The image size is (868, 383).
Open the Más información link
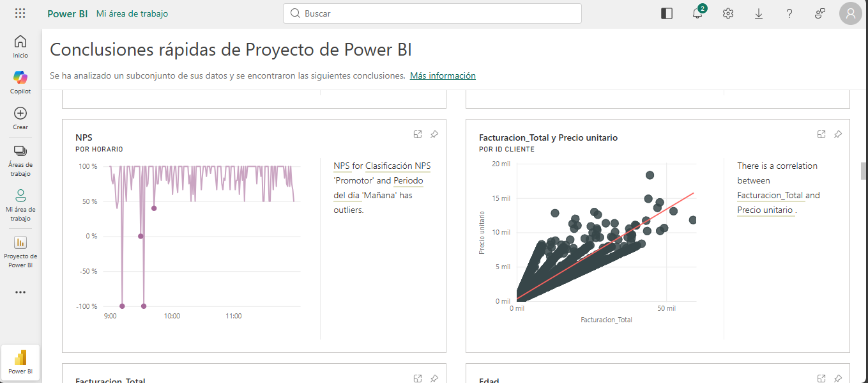[443, 75]
